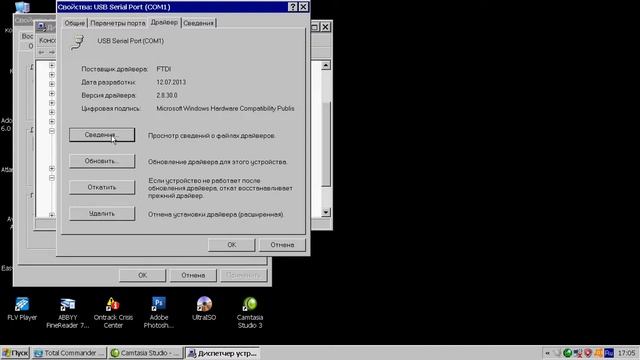Click the orange tray icon

[x=598, y=353]
